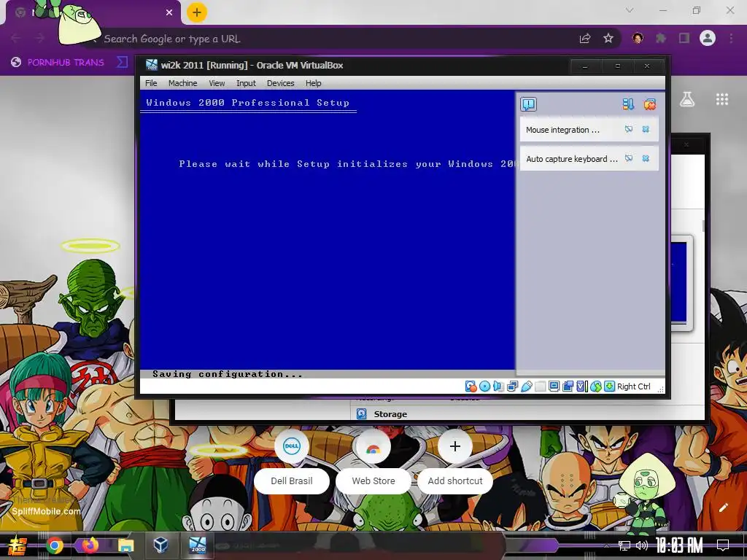Open the PORNHUB TRANS bookmark
The height and width of the screenshot is (560, 747).
[58, 63]
